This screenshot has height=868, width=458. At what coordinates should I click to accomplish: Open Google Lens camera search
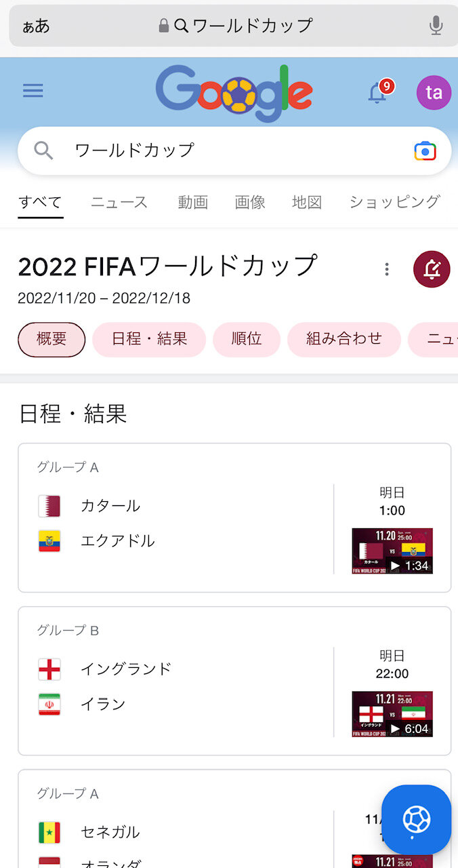pyautogui.click(x=425, y=151)
